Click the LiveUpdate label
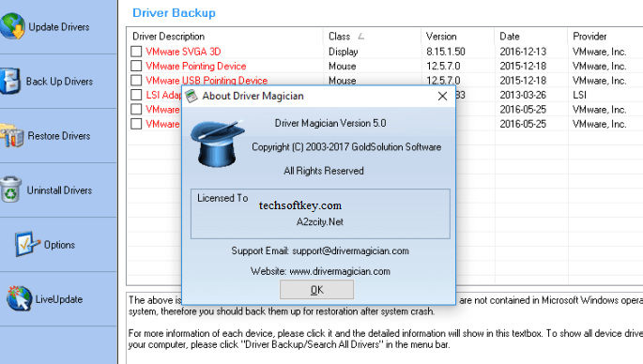 pos(59,299)
